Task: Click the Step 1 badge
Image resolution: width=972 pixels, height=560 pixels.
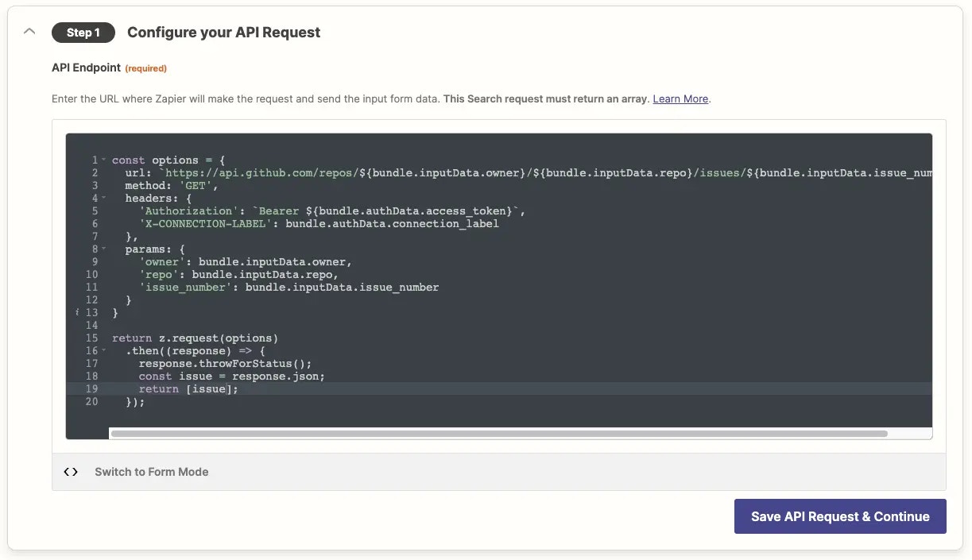Action: [x=83, y=33]
